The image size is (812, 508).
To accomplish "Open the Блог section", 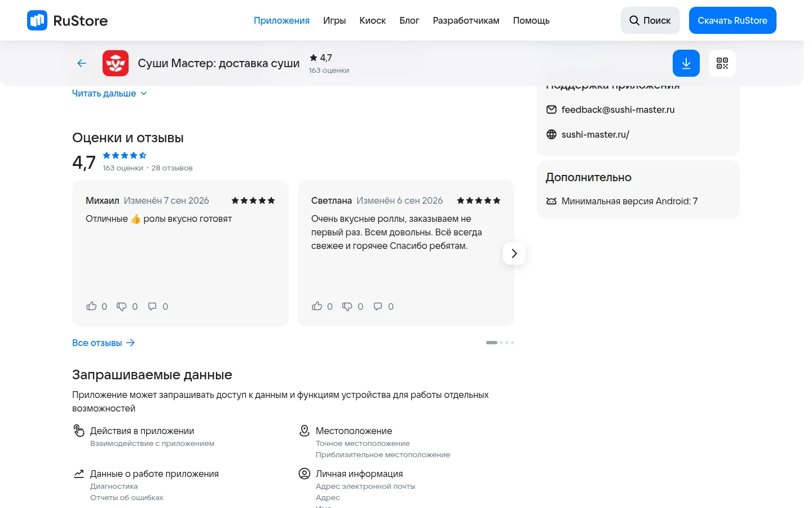I will coord(409,20).
